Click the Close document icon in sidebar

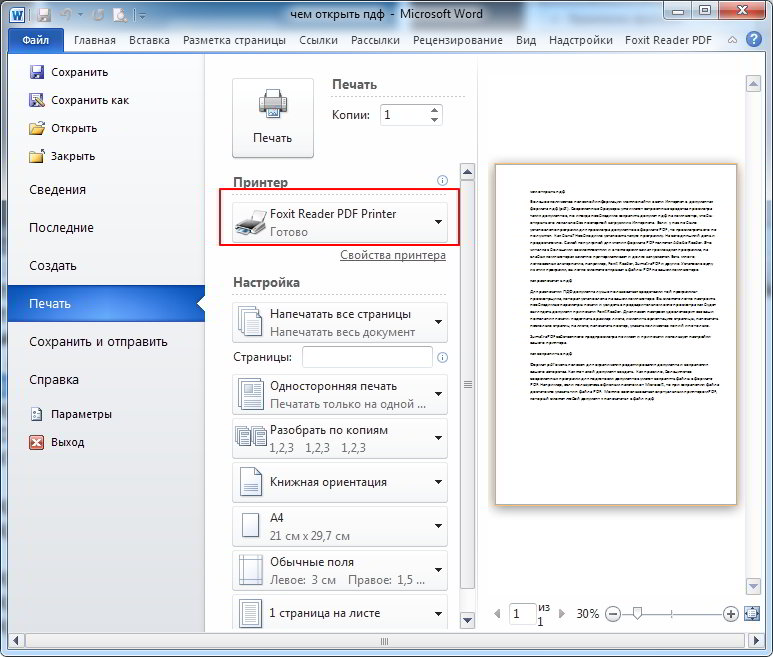point(37,156)
